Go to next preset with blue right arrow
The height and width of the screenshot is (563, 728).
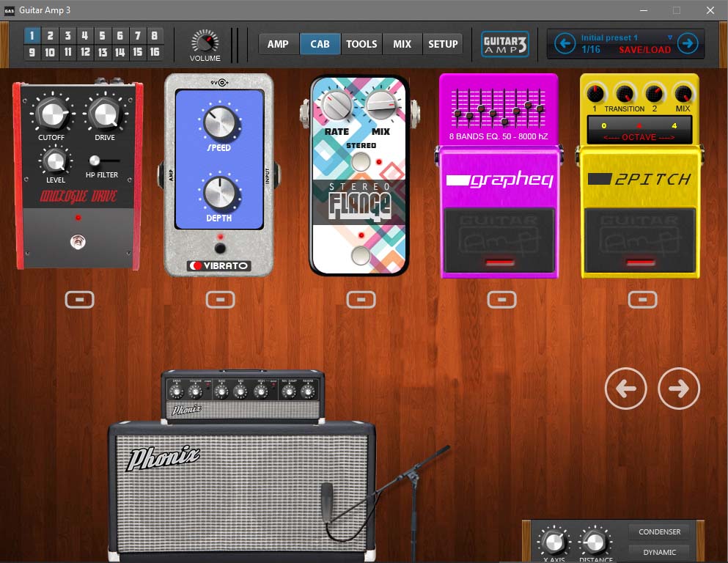pyautogui.click(x=688, y=44)
